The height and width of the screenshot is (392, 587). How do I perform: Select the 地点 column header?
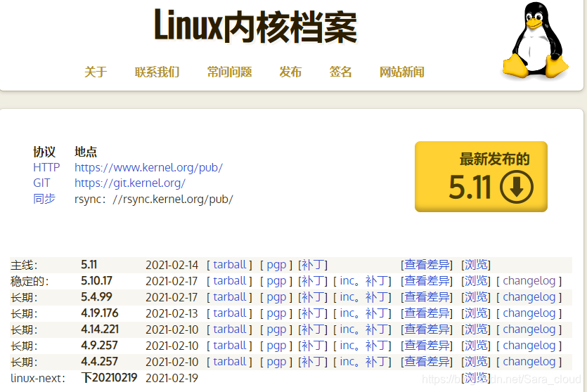click(x=86, y=152)
